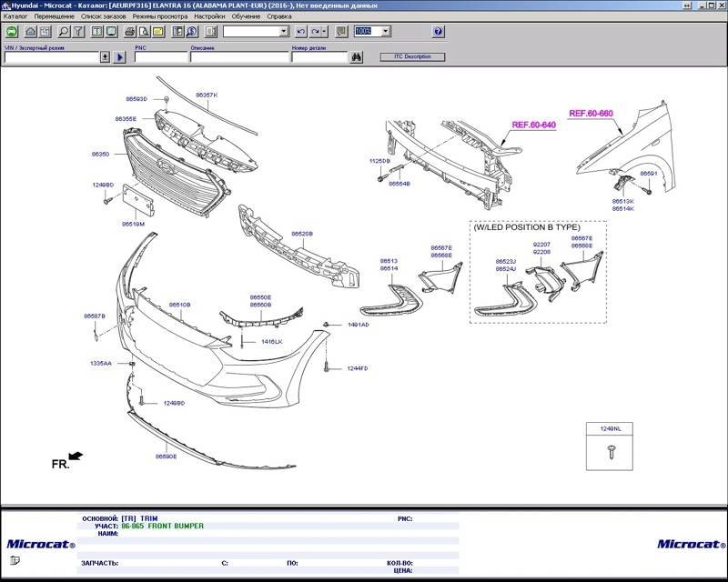Select part callout 86591 near the fender
The image size is (728, 582).
click(649, 174)
